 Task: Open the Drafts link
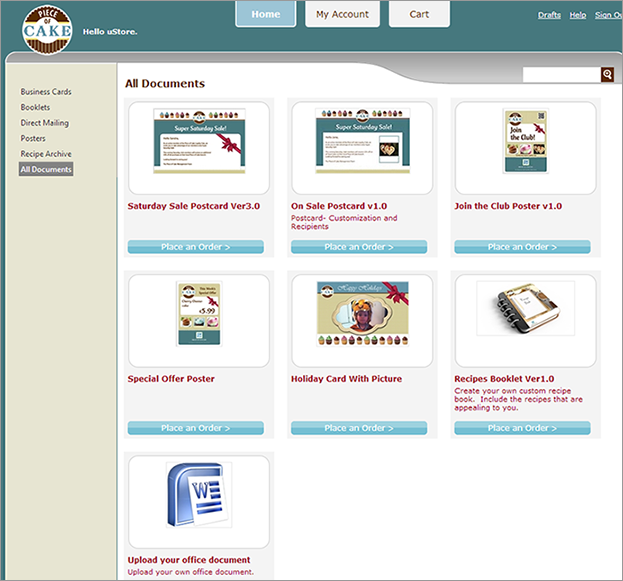pyautogui.click(x=549, y=15)
